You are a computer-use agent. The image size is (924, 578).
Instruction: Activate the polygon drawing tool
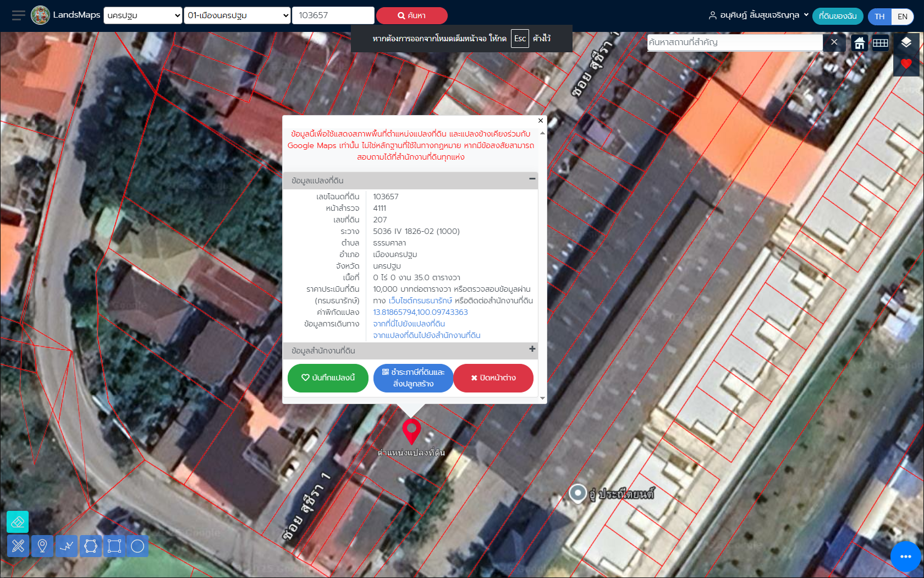pyautogui.click(x=91, y=546)
